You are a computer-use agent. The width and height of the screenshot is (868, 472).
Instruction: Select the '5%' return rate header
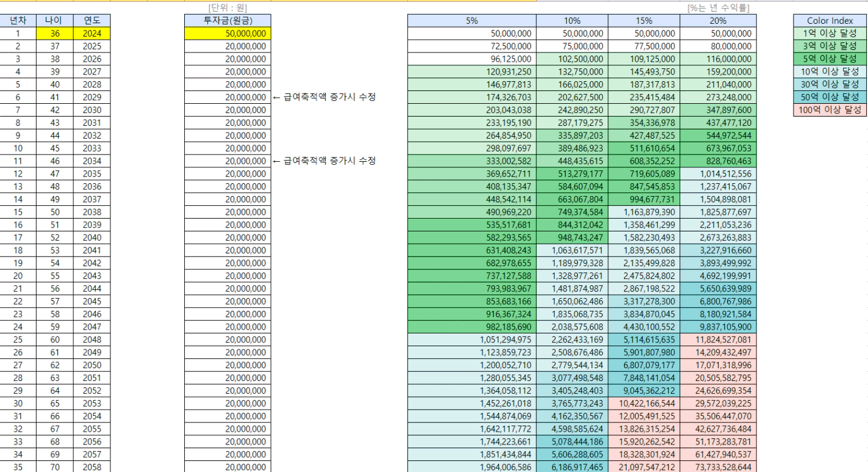[x=472, y=21]
